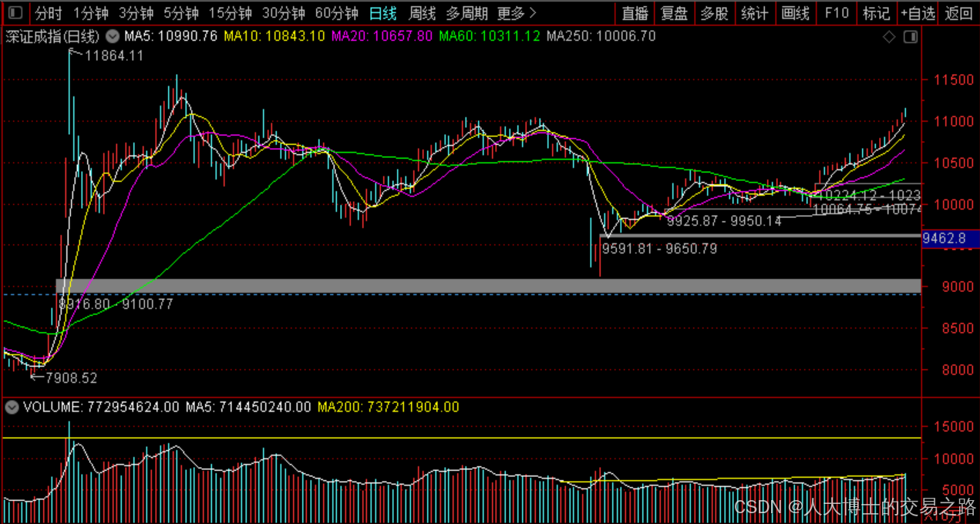Toggle the right side panel icon

pos(911,36)
